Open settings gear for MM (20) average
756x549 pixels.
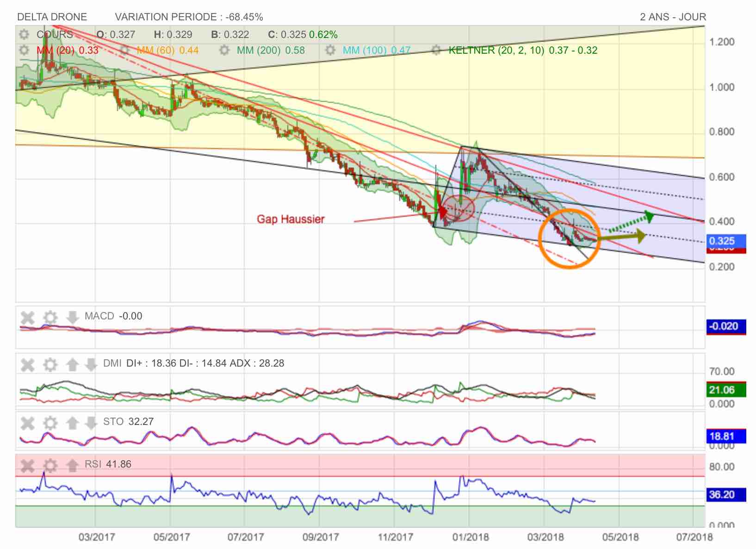pos(24,50)
